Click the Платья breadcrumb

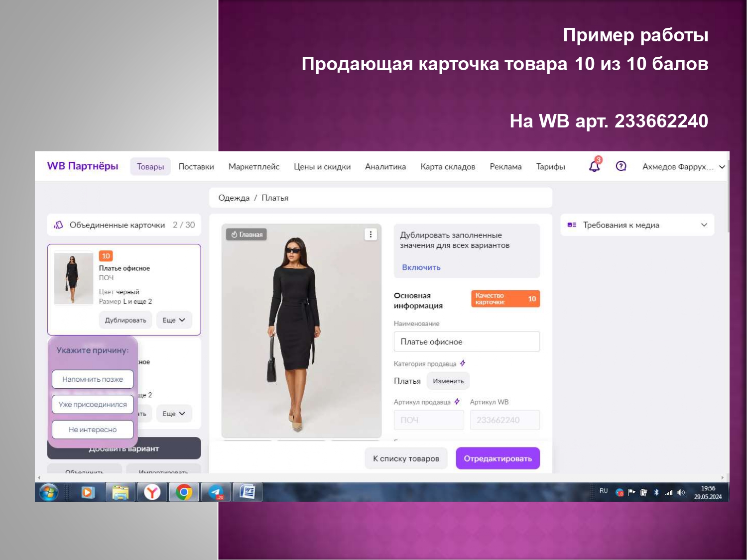coord(275,198)
